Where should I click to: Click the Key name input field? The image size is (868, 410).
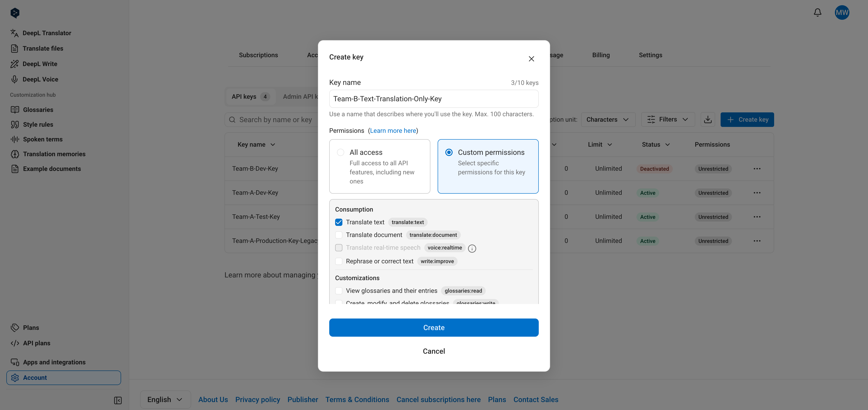pyautogui.click(x=434, y=99)
